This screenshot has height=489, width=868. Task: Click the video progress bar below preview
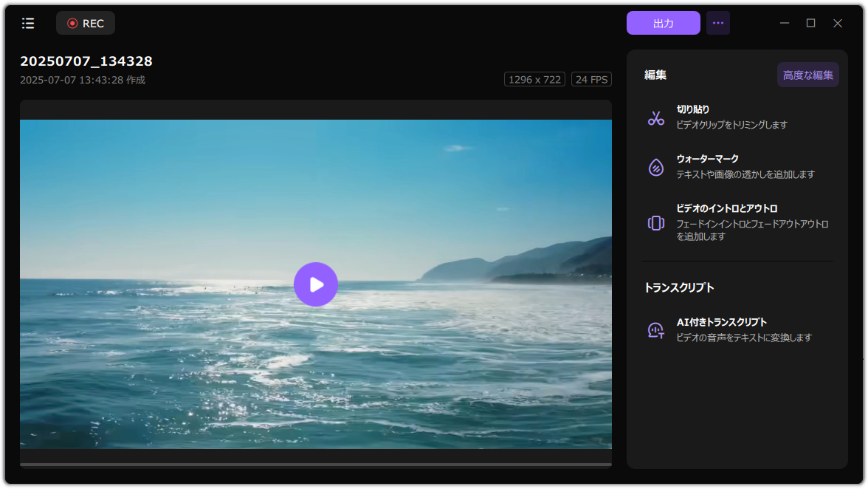coord(316,465)
